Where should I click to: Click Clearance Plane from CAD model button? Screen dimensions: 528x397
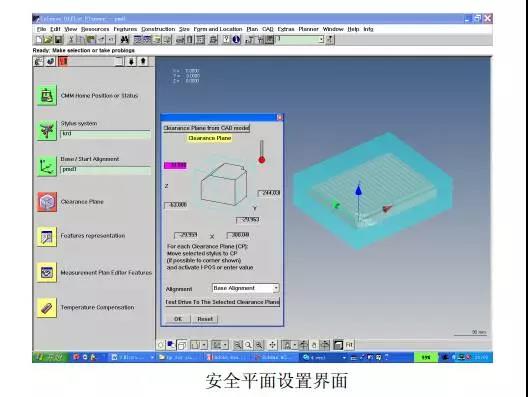click(x=206, y=128)
